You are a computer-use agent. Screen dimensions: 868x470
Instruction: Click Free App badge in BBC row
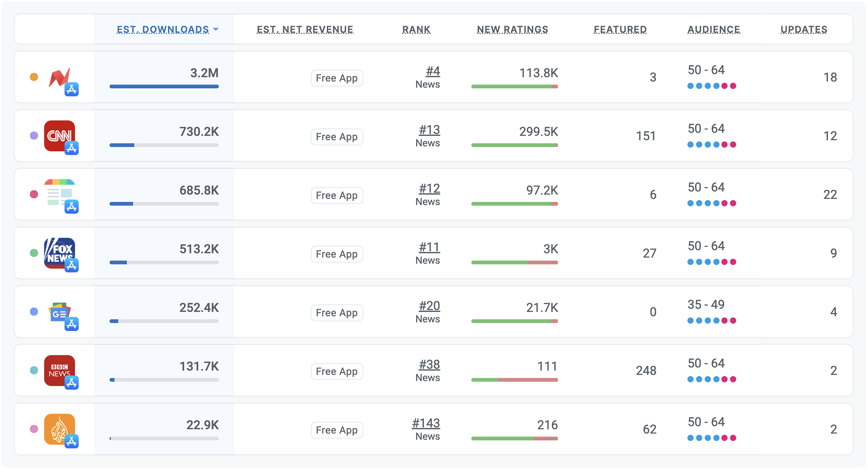pyautogui.click(x=337, y=371)
